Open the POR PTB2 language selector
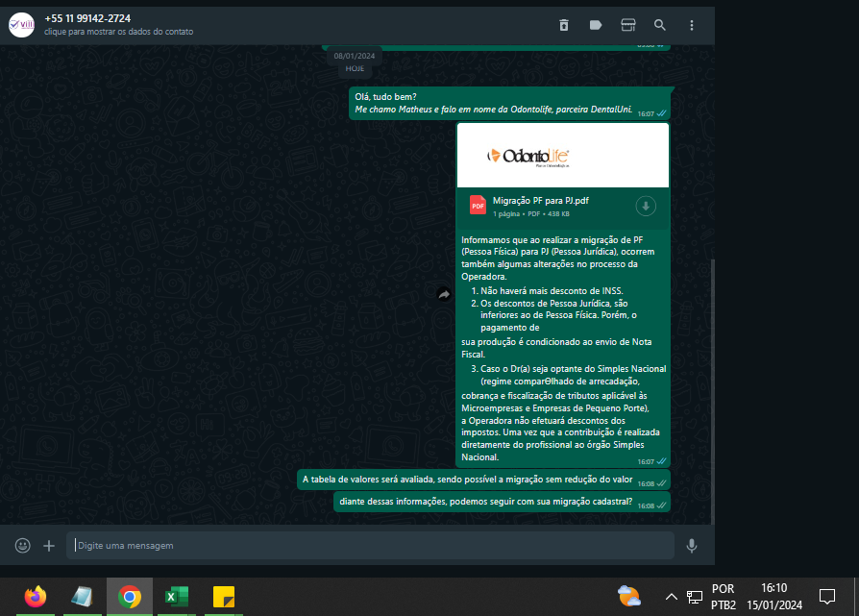This screenshot has width=859, height=616. [724, 597]
